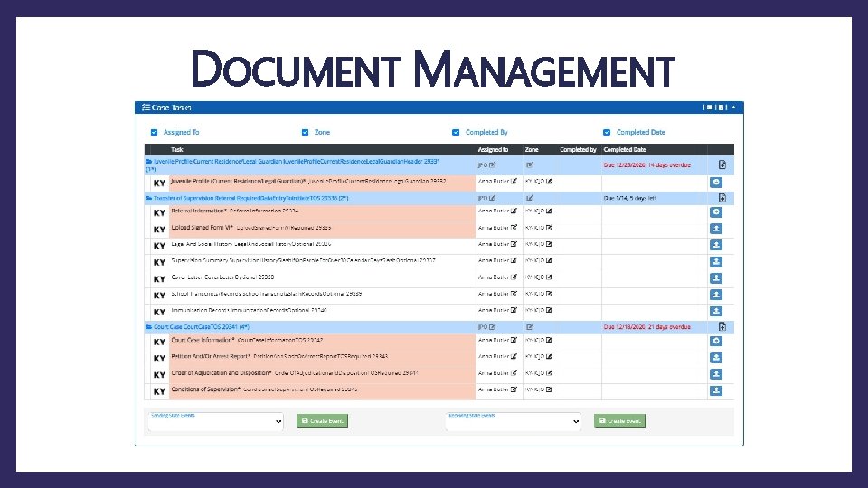Edit Anna Butler assignment on Referral Information row
The height and width of the screenshot is (488, 868).
point(514,211)
